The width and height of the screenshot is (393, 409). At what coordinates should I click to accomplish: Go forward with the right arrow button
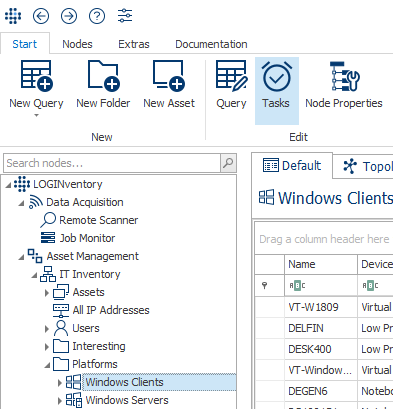[x=69, y=16]
